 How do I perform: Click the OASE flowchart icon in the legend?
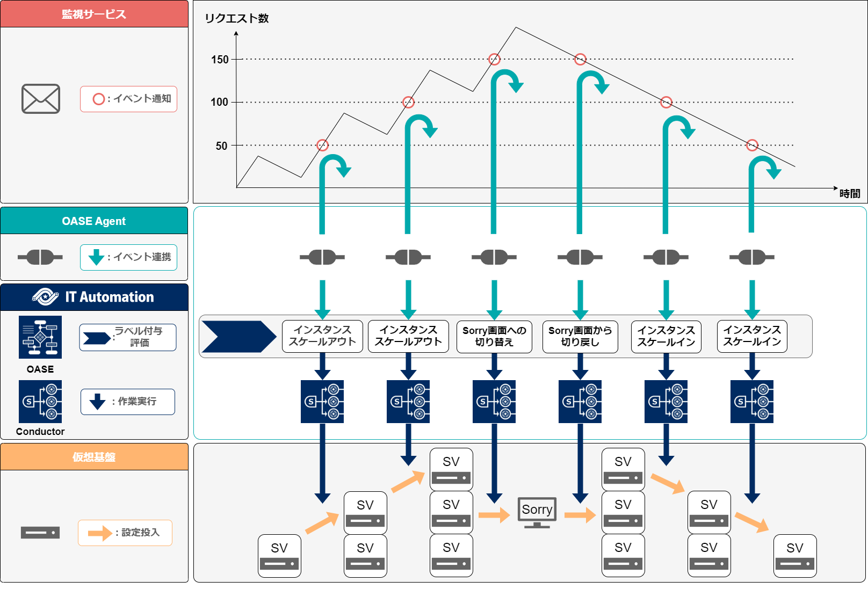(40, 337)
